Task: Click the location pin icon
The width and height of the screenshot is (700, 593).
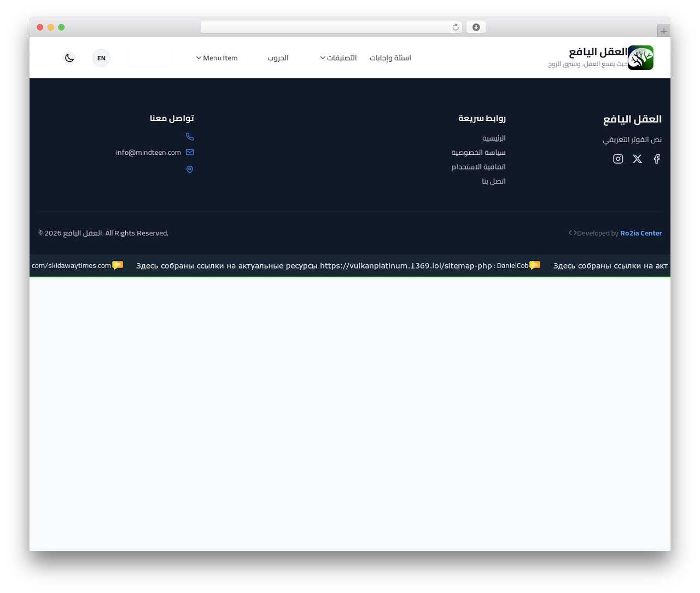Action: pyautogui.click(x=190, y=170)
